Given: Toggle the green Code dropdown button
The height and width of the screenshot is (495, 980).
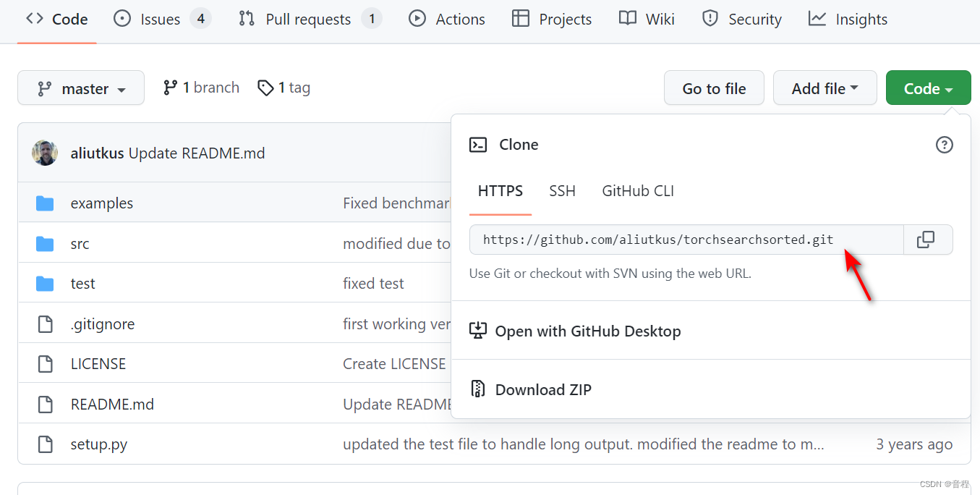Looking at the screenshot, I should pos(928,88).
